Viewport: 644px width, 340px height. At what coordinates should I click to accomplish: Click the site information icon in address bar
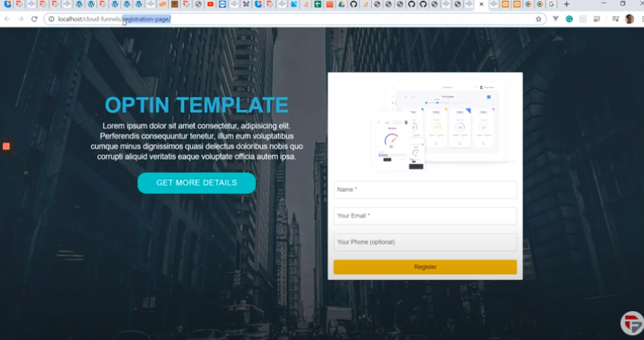coord(51,19)
